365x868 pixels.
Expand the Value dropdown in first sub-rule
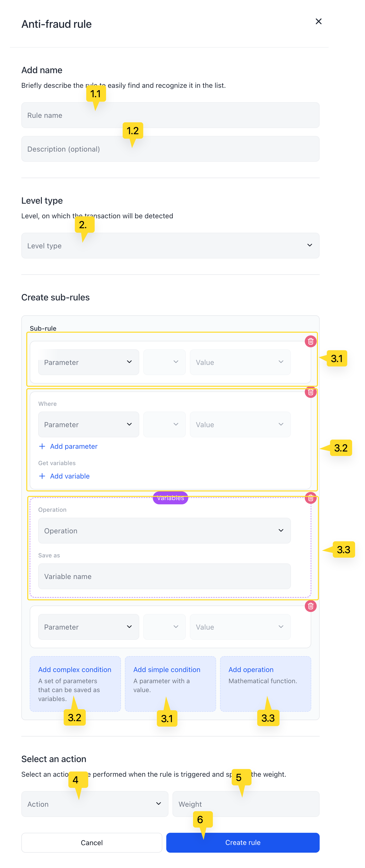pos(240,362)
